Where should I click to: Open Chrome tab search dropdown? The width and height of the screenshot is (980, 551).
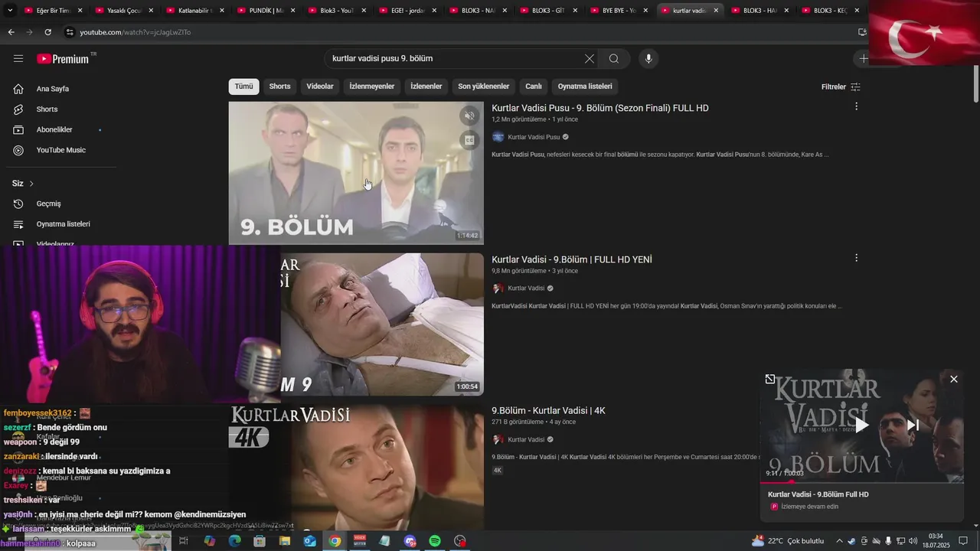(x=10, y=11)
